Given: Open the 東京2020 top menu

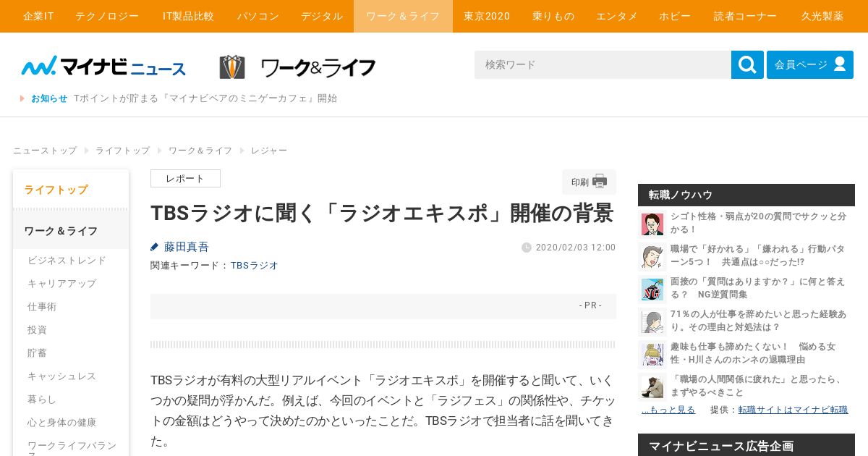Looking at the screenshot, I should click(487, 16).
